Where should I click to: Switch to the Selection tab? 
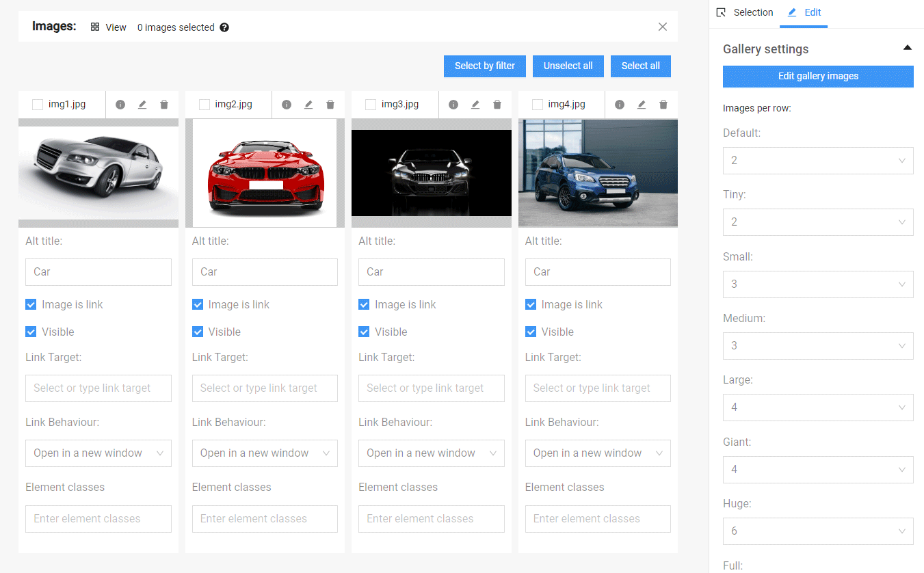744,12
